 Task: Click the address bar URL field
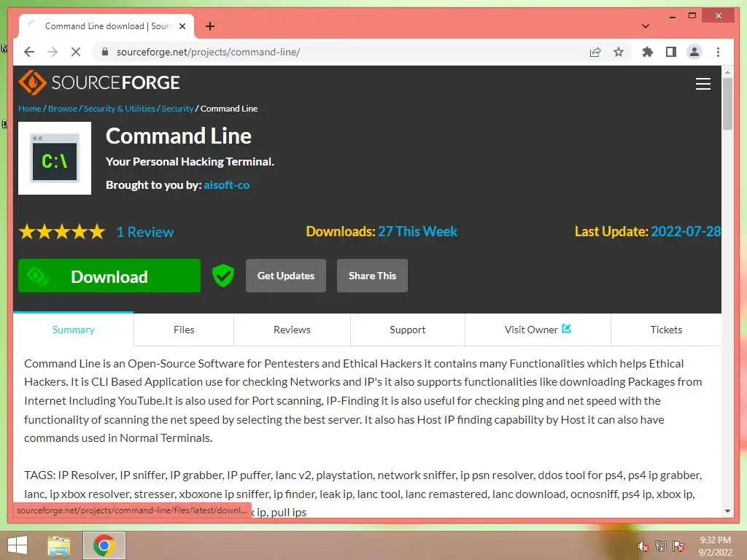coord(343,52)
